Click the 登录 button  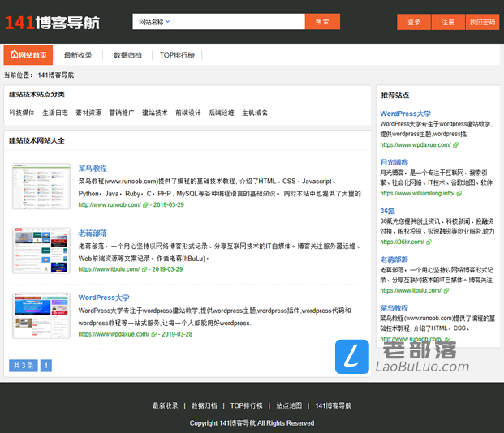pyautogui.click(x=414, y=22)
